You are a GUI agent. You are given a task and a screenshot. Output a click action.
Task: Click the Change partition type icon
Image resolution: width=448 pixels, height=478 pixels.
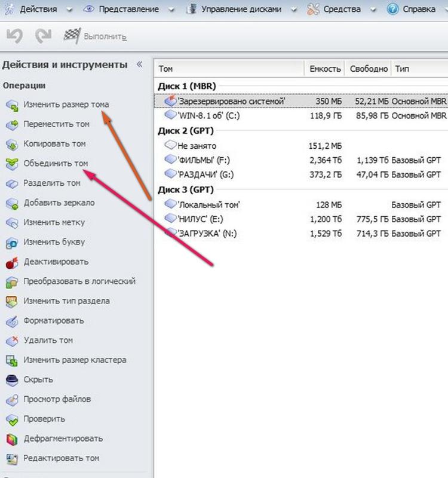pyautogui.click(x=12, y=302)
